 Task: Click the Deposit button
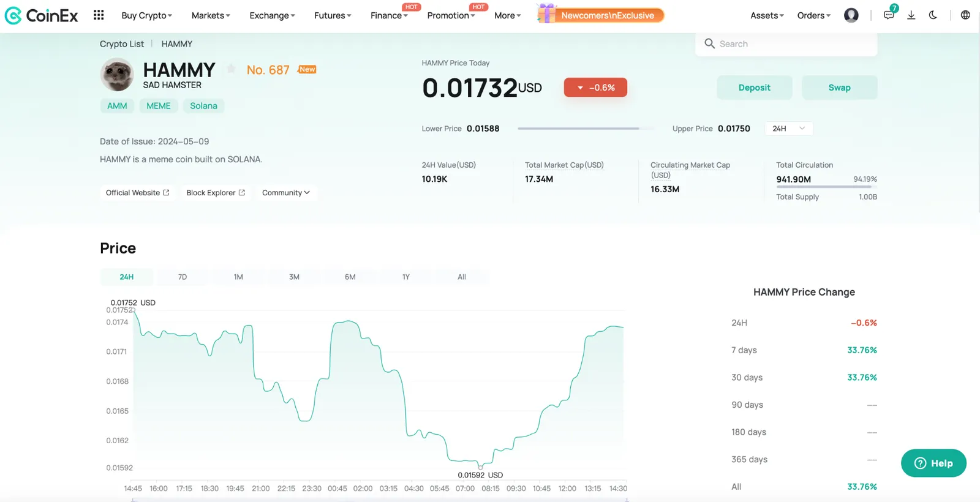point(755,88)
